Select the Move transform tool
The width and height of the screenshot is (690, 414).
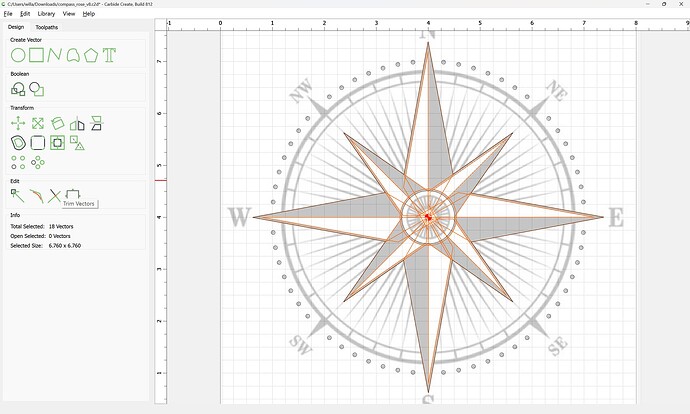18,123
